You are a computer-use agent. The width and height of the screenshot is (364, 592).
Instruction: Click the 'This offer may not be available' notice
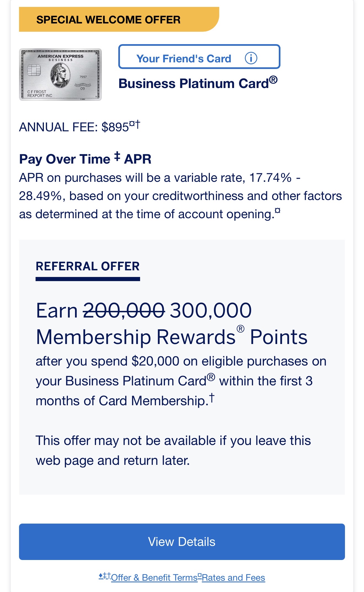173,450
